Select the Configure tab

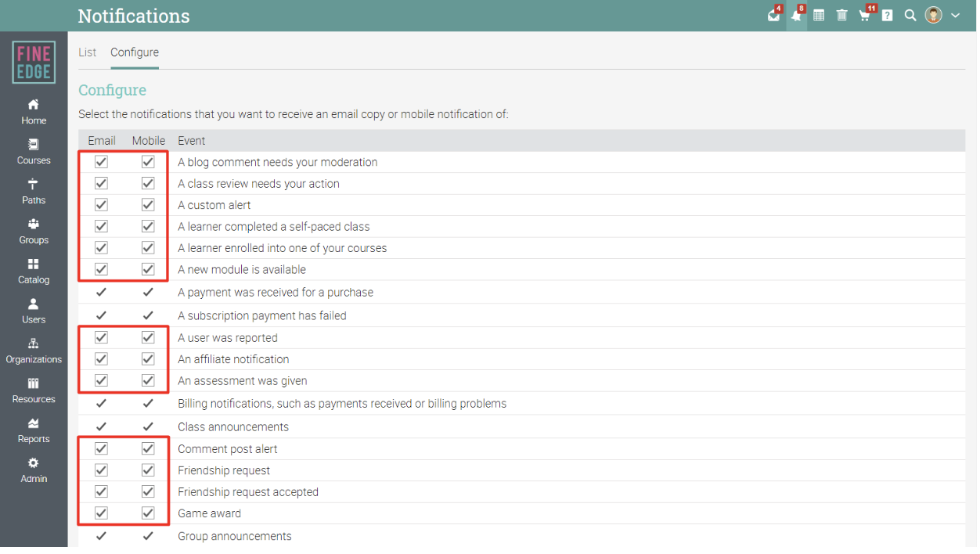point(135,52)
